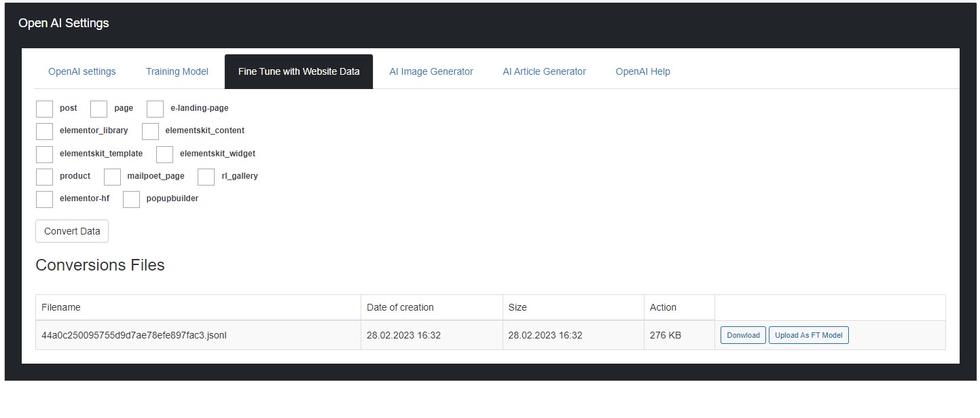Check the post checkbox

click(x=44, y=109)
